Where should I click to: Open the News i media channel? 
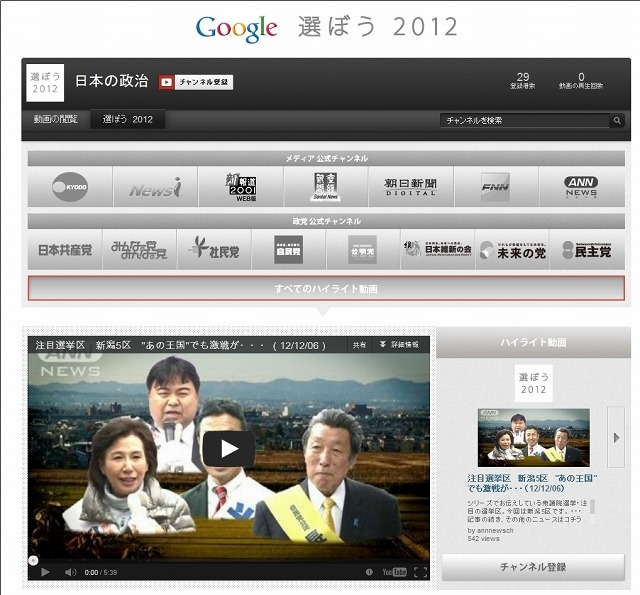point(155,187)
